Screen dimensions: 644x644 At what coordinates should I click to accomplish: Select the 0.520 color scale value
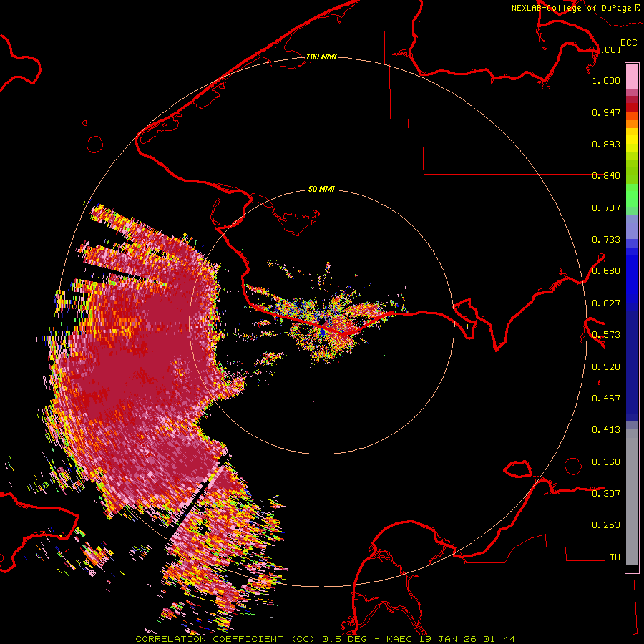(x=606, y=367)
